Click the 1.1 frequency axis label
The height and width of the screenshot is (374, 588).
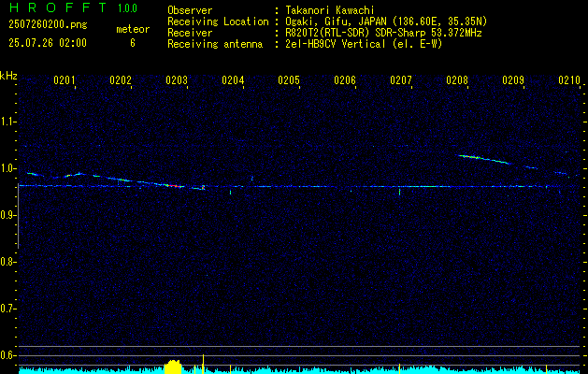click(x=7, y=122)
